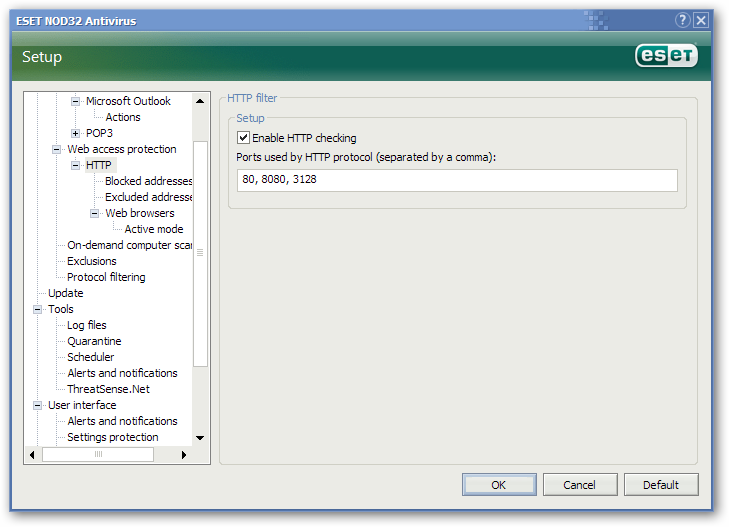Collapse the User interface tree node
Image resolution: width=729 pixels, height=527 pixels.
click(37, 405)
